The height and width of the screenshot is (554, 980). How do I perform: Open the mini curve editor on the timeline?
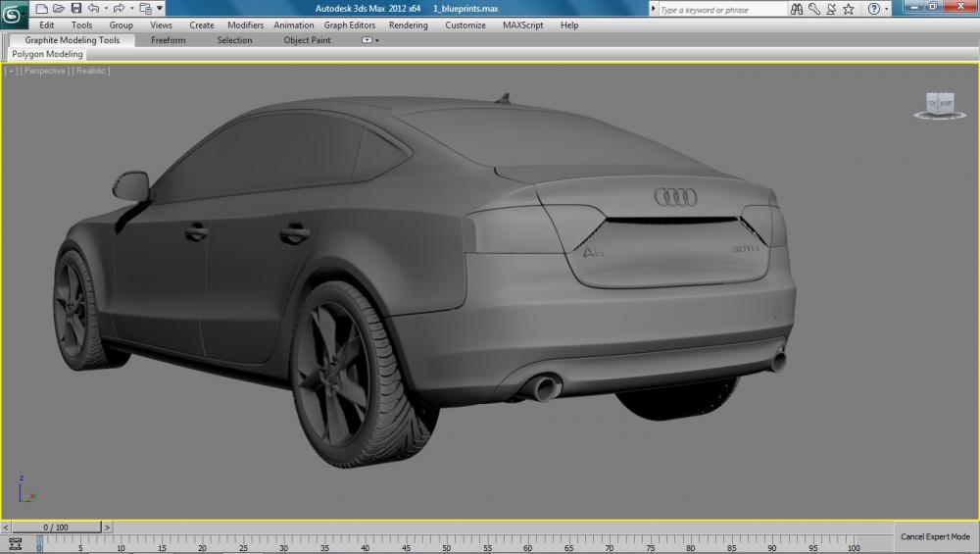click(15, 542)
